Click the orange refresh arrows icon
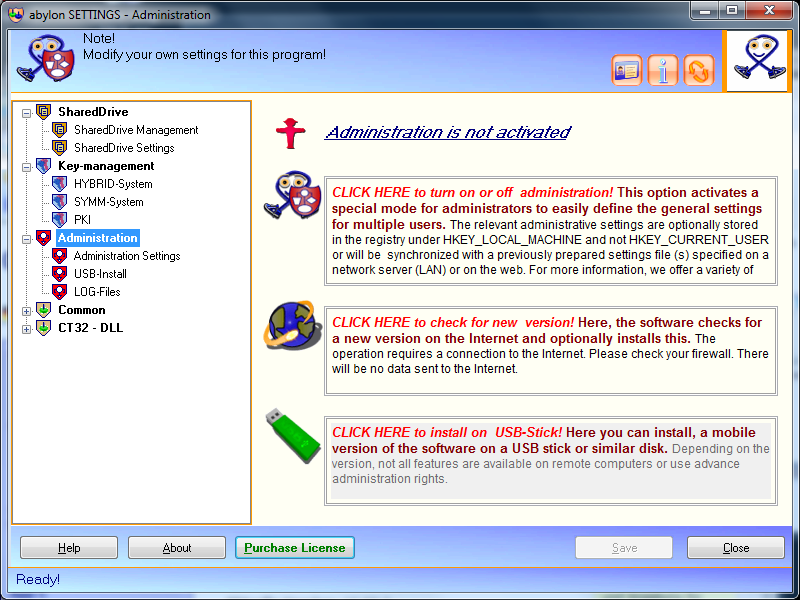 698,70
